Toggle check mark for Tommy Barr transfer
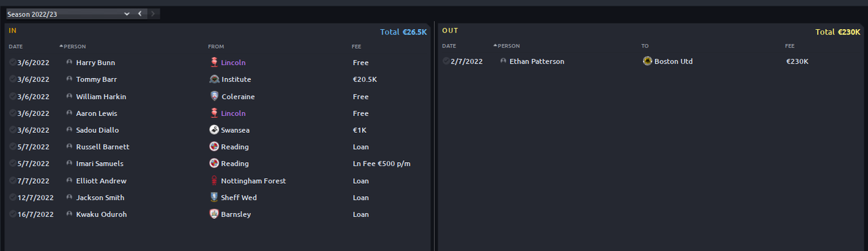 point(12,79)
